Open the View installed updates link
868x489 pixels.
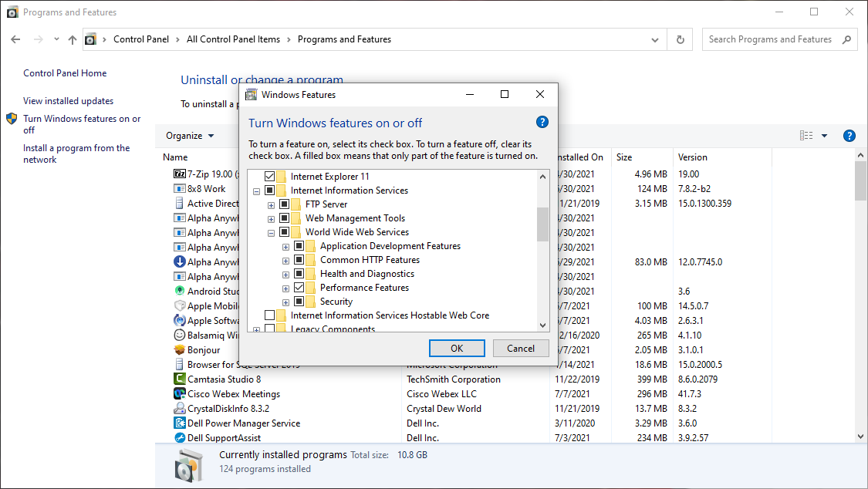68,101
